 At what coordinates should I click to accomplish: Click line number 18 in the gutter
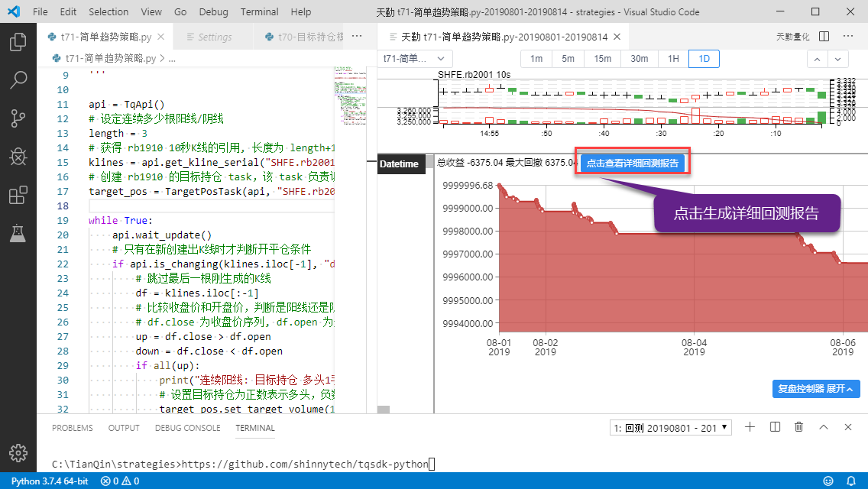[x=63, y=206]
